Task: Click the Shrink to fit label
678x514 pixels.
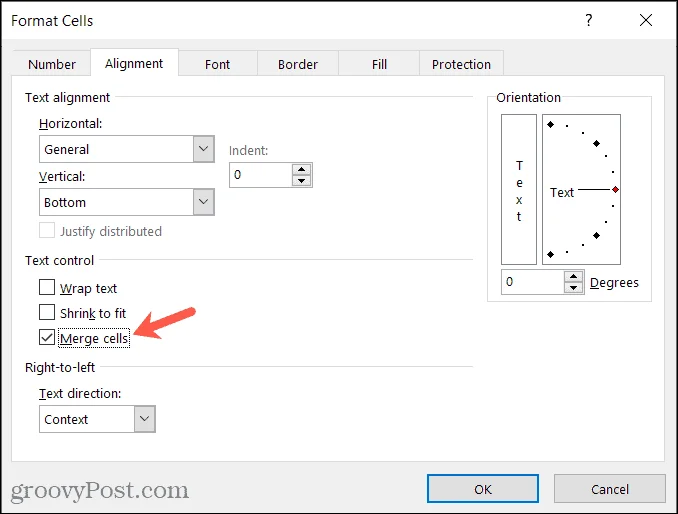Action: (x=93, y=313)
